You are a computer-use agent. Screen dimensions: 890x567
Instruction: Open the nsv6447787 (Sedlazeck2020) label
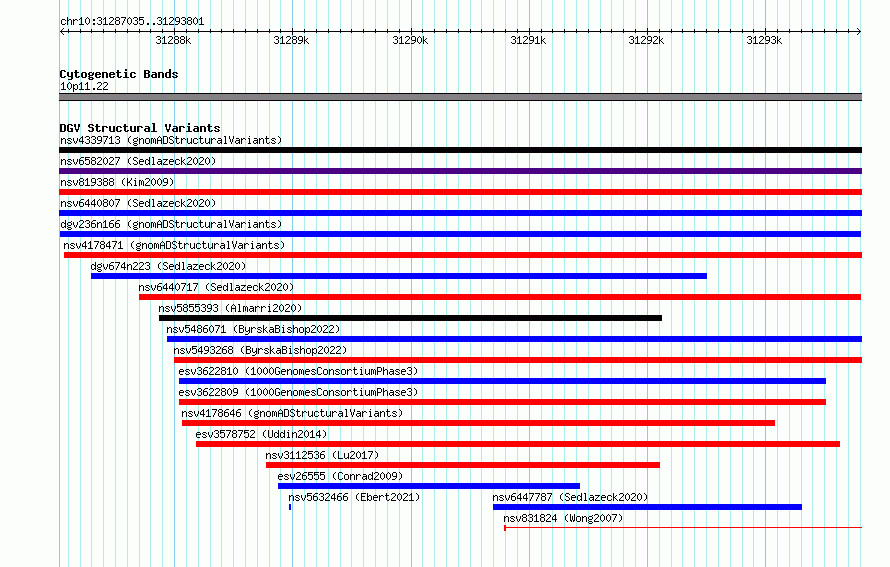tap(570, 497)
